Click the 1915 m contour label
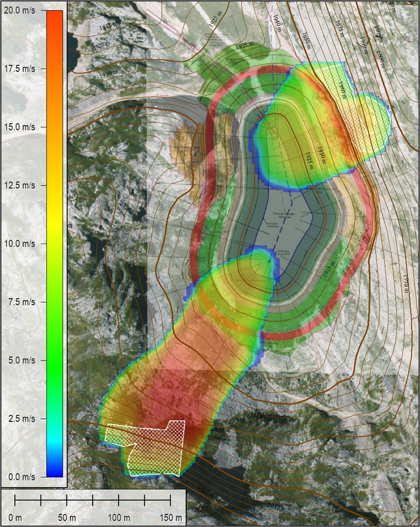 tap(109, 27)
